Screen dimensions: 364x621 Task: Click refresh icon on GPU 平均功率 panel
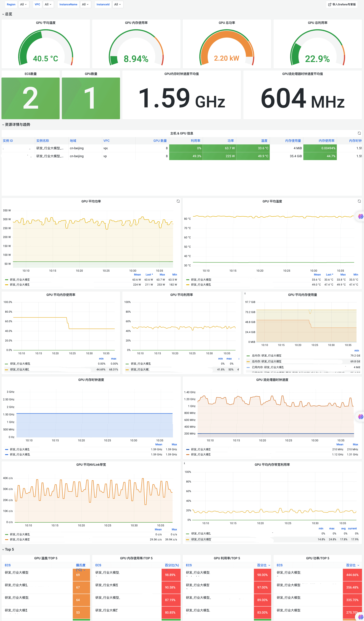[178, 201]
